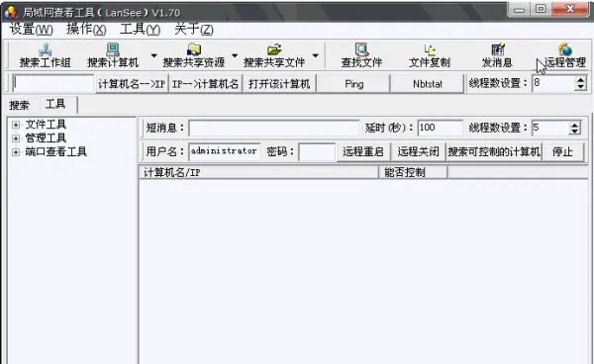Click the 停止 button
This screenshot has width=594, height=364.
click(562, 151)
